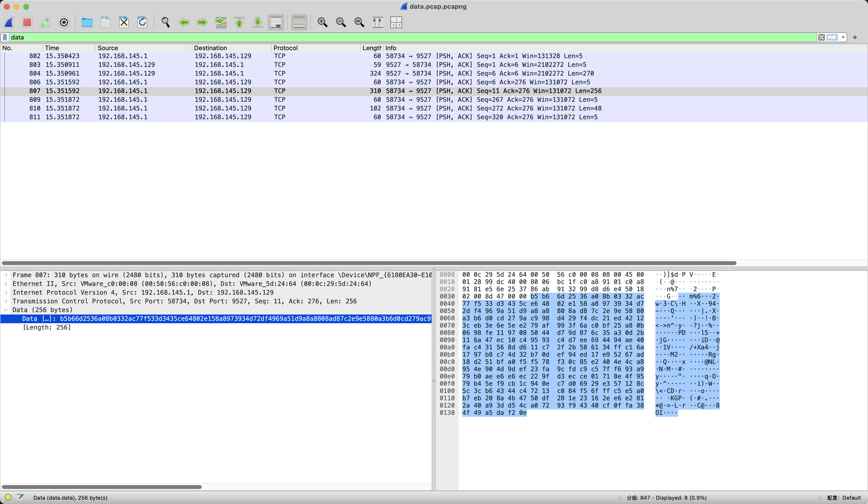Click packet details horizontal scrollbar
Screen dimensions: 868x504
(102, 487)
